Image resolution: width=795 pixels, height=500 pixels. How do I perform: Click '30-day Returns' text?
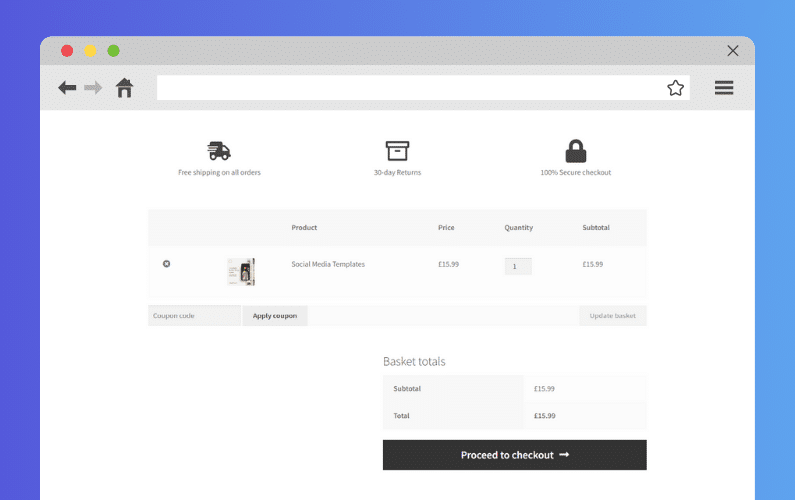[x=398, y=172]
